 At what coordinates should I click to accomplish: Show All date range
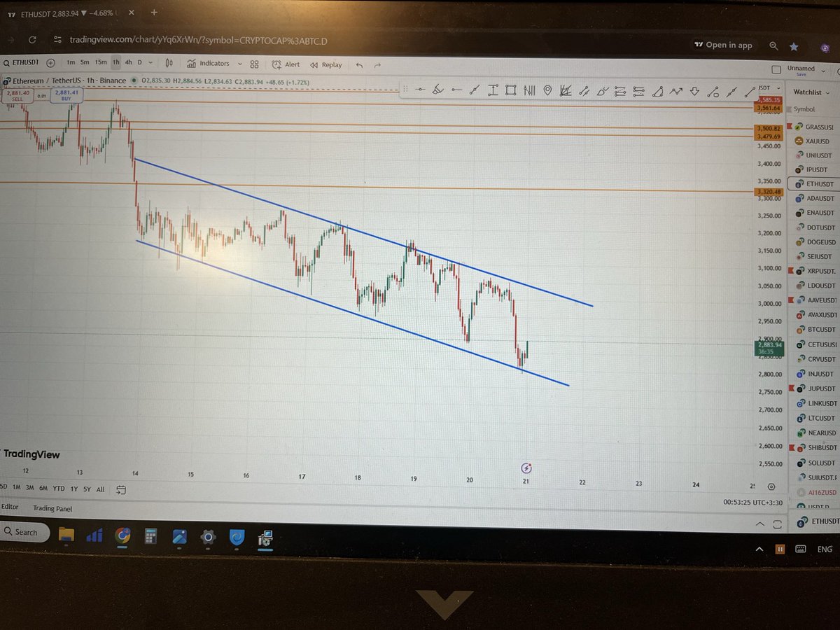pos(101,489)
